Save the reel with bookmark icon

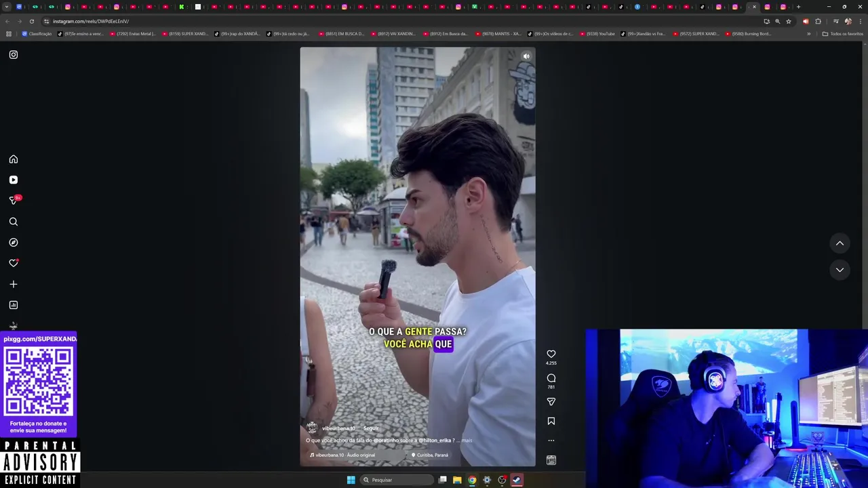(551, 421)
